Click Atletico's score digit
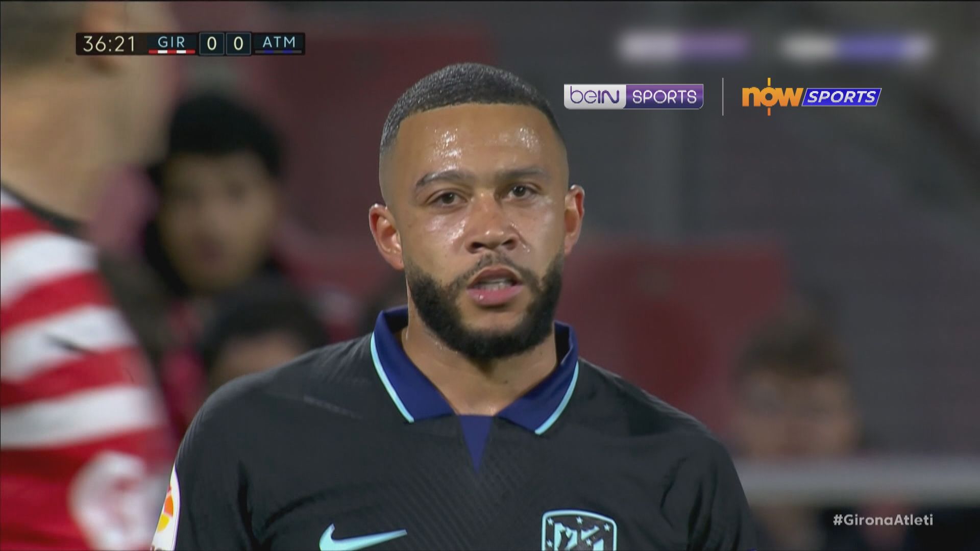This screenshot has height=551, width=980. pyautogui.click(x=238, y=44)
